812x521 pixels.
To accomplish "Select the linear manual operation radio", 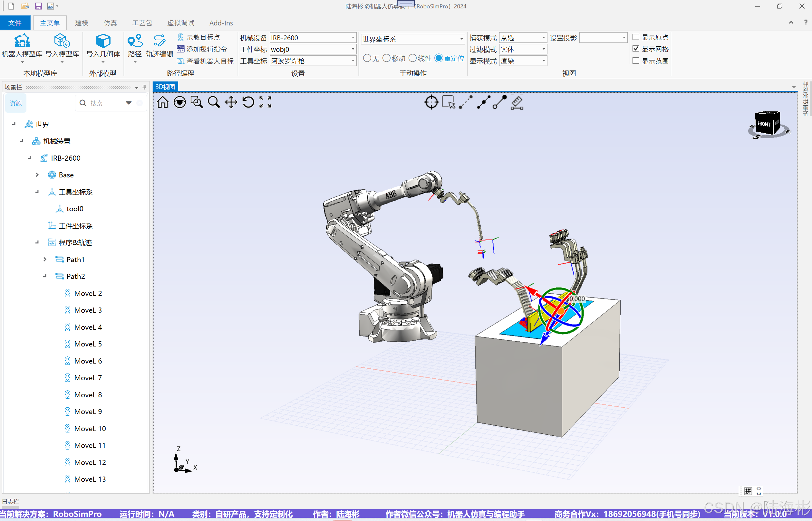I will coord(412,58).
